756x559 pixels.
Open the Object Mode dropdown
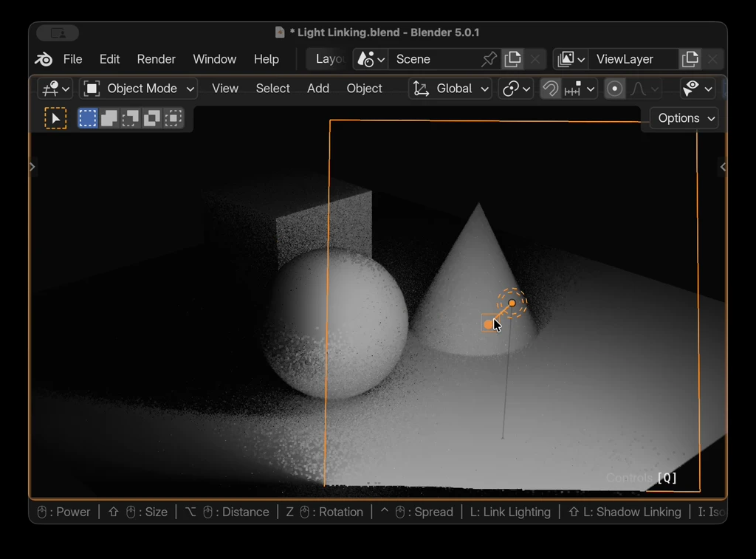click(137, 89)
